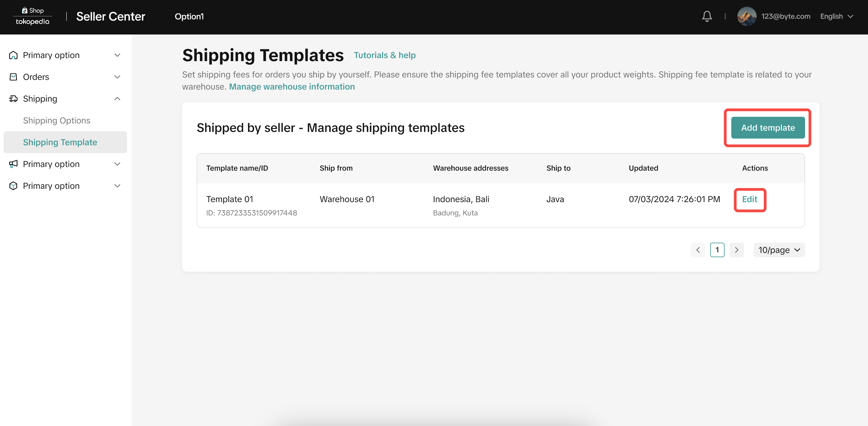
Task: Open Manage warehouse information link
Action: tap(292, 87)
